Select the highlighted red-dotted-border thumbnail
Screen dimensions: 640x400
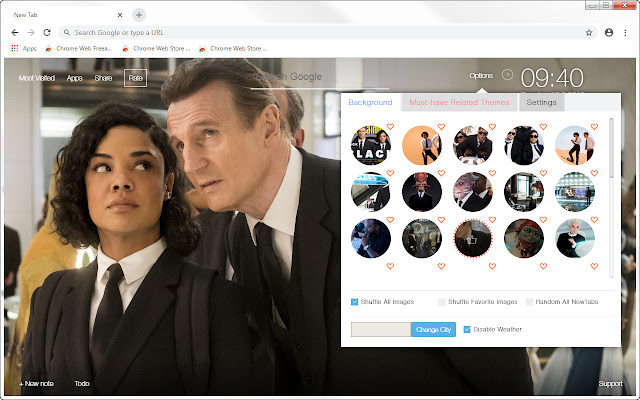tap(473, 238)
